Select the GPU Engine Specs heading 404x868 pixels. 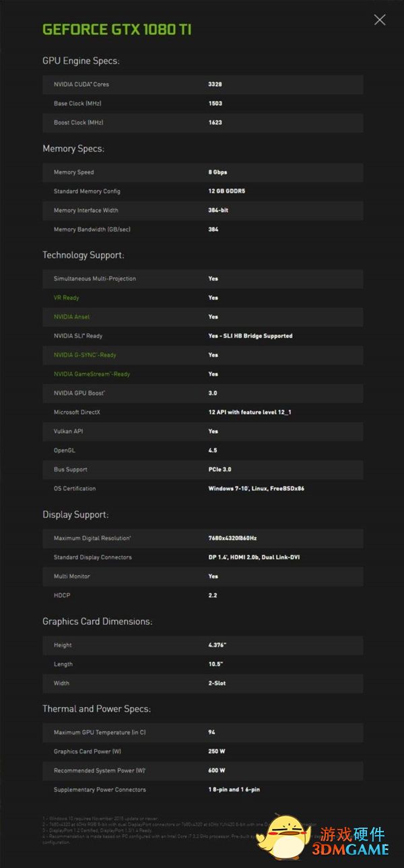click(81, 61)
